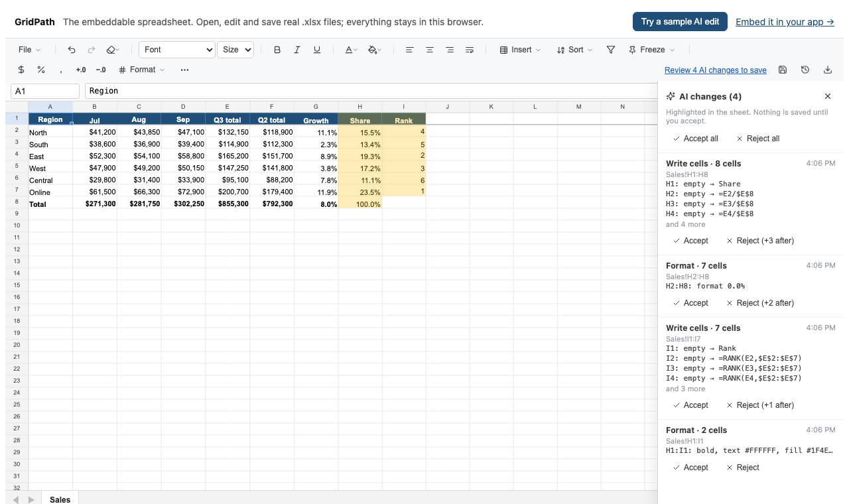The width and height of the screenshot is (849, 504).
Task: Click the download icon
Action: [x=828, y=70]
